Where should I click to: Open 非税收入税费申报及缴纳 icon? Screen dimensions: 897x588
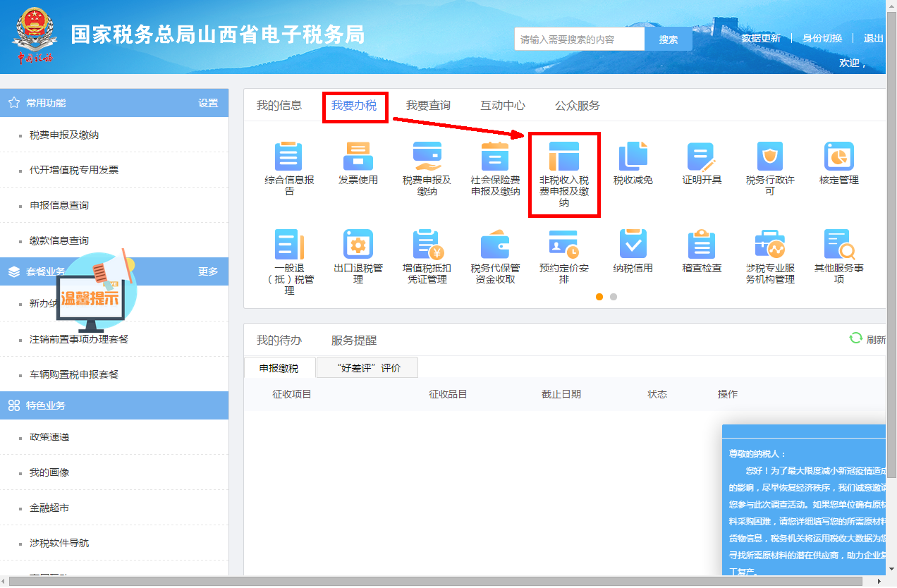[x=564, y=157]
